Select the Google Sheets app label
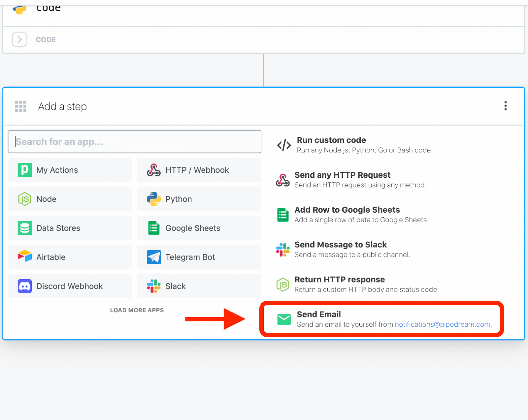 193,228
